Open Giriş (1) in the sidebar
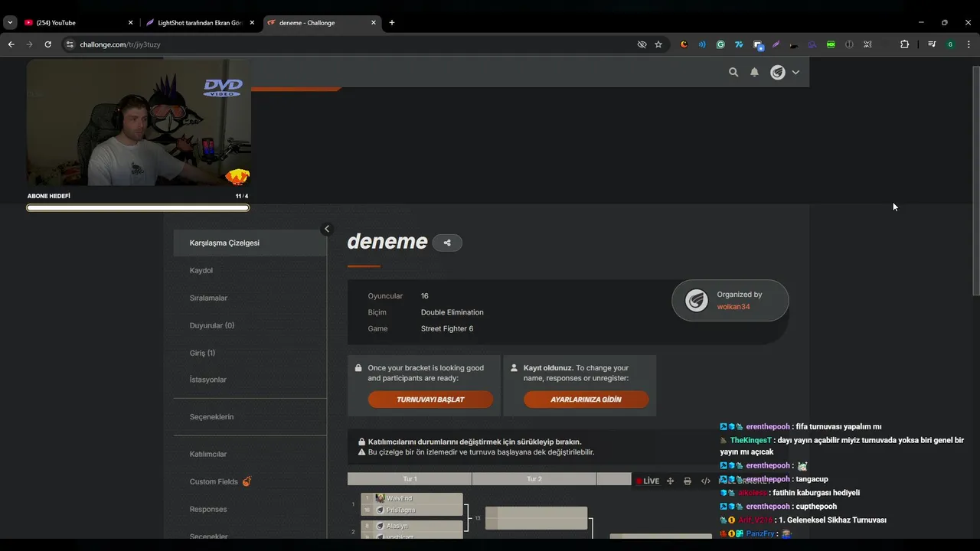980x551 pixels. pos(202,353)
